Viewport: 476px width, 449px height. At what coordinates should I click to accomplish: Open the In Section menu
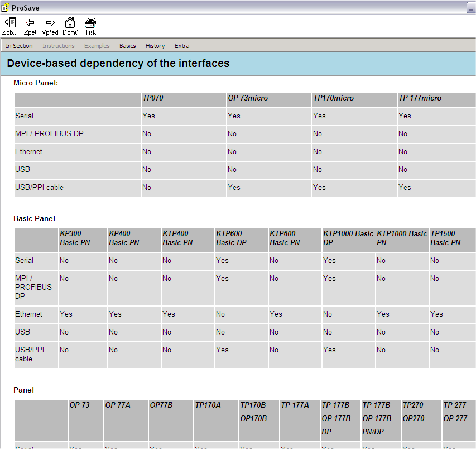19,46
